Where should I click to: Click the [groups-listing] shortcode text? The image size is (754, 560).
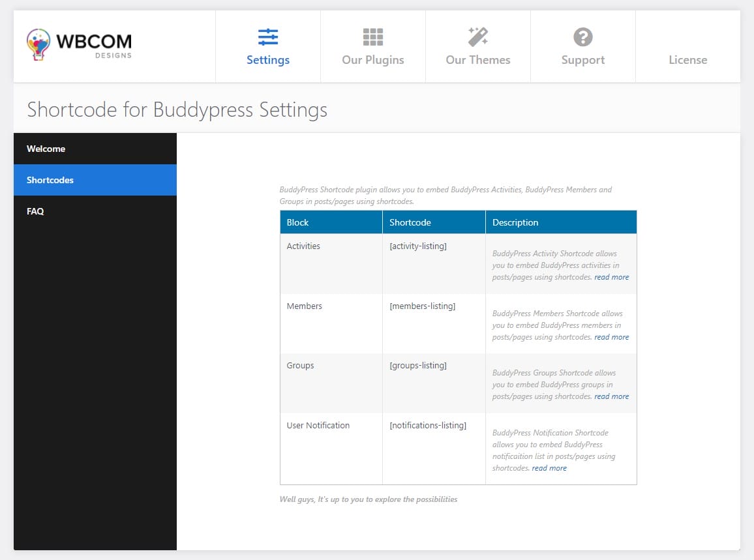[x=418, y=365]
